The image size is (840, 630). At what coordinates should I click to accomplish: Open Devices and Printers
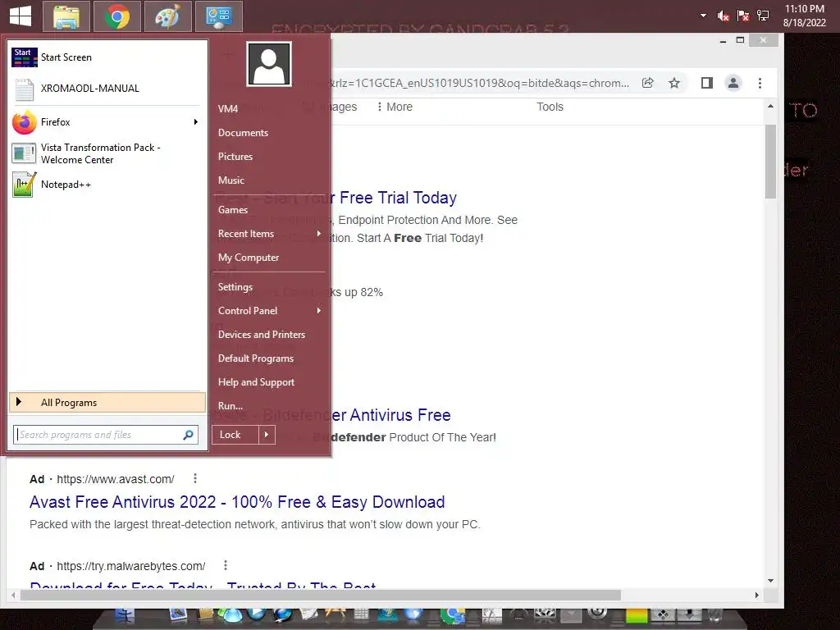pyautogui.click(x=262, y=335)
